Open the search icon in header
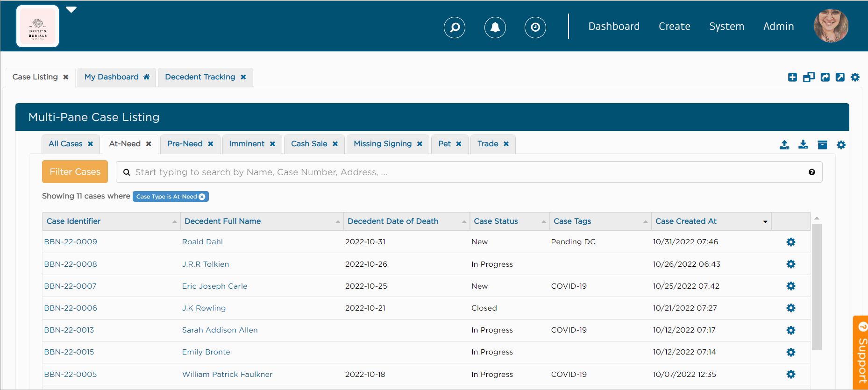Screen dimensions: 868x390 point(454,28)
